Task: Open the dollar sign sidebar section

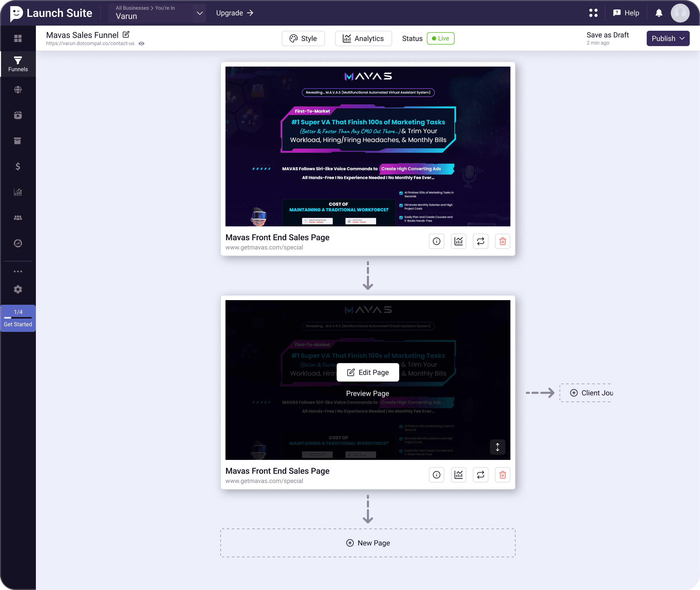Action: [x=18, y=166]
